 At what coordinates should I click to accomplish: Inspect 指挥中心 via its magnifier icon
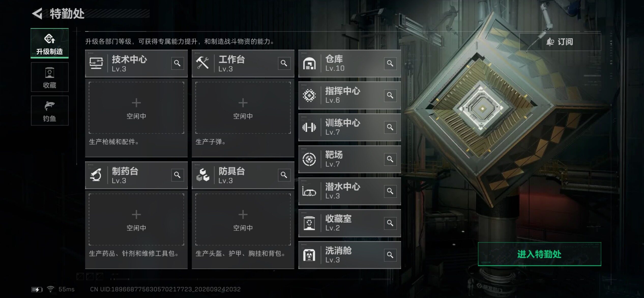tap(390, 95)
